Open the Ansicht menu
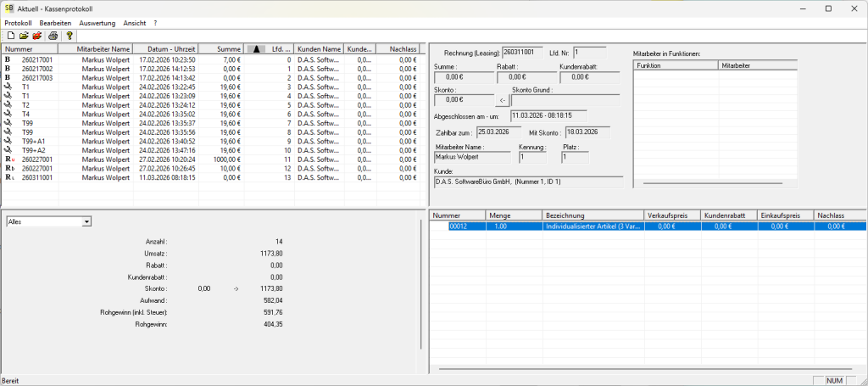Screen dimensions: 868x386 tap(135, 22)
